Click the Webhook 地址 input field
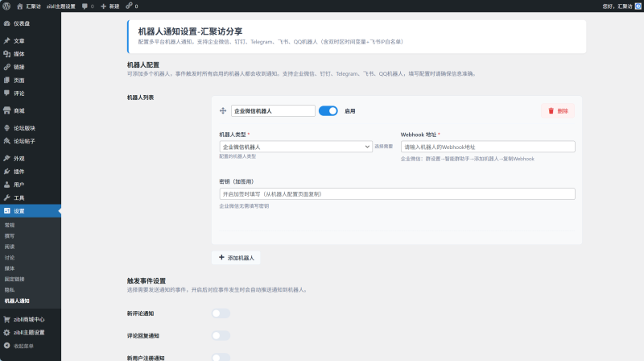 pos(487,147)
